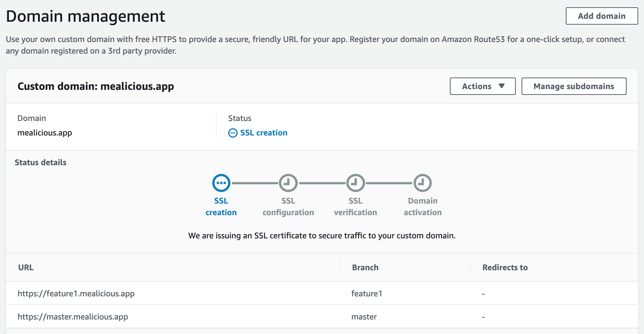Open the master.mealicious.app URL
The height and width of the screenshot is (334, 644).
pyautogui.click(x=73, y=317)
